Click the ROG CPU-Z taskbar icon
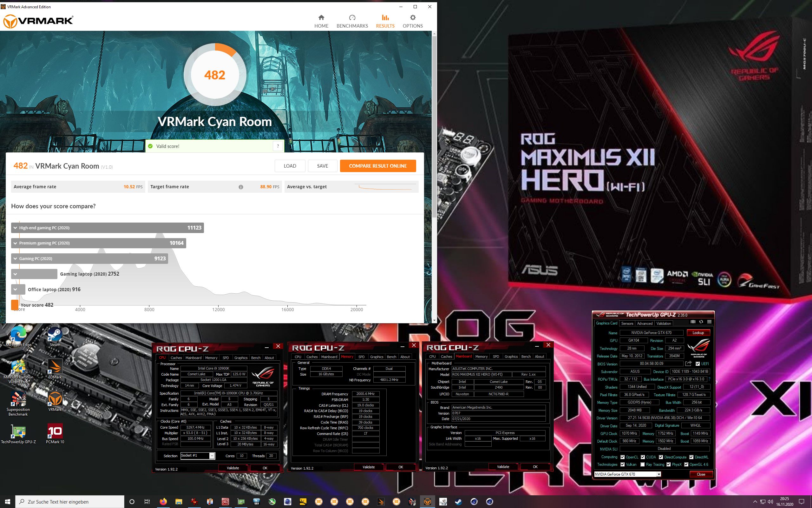This screenshot has width=812, height=508. tap(225, 502)
